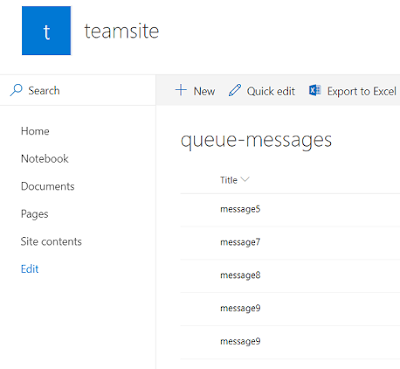Click the search magnifier icon
400x369 pixels.
[x=16, y=90]
